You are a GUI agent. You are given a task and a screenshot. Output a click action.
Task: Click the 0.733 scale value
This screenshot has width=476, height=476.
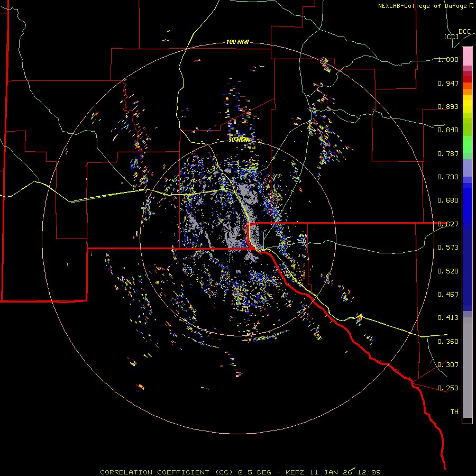[x=448, y=177]
